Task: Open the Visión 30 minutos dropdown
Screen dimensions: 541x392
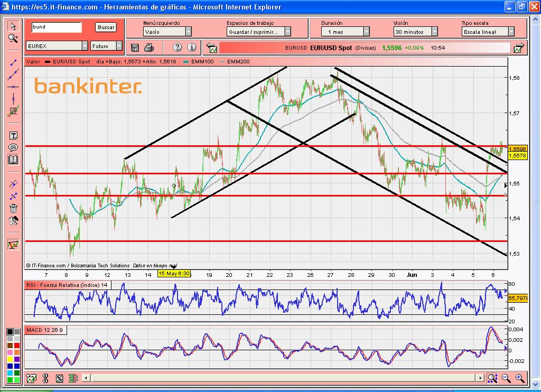Action: click(434, 32)
